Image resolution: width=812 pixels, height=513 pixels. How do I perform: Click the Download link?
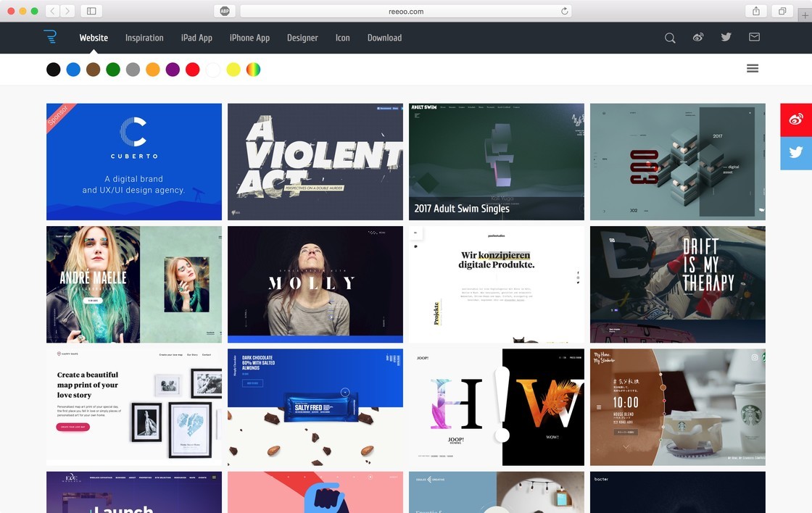(x=384, y=38)
